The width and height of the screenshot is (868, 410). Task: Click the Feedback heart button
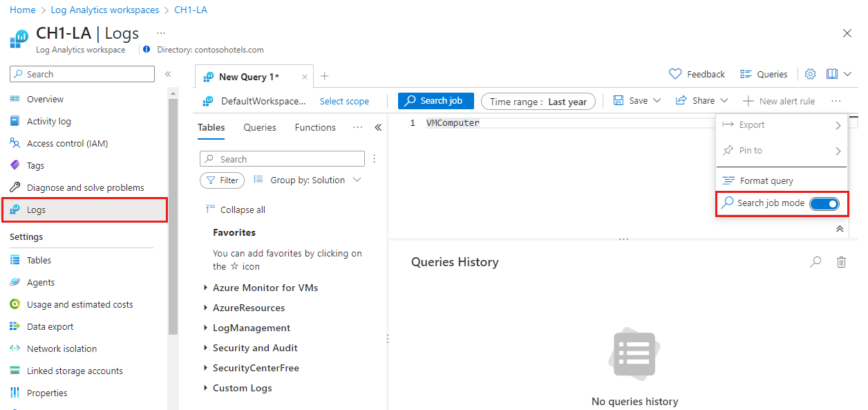[x=697, y=74]
